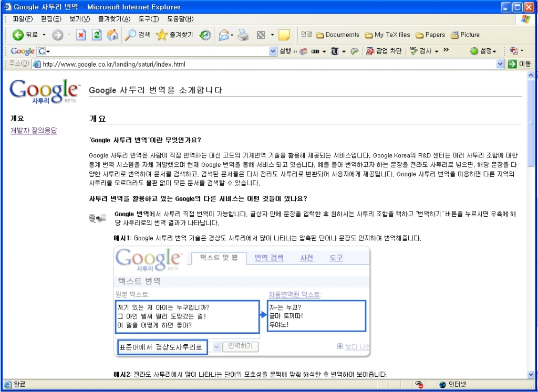Open Favorites (즐겨찾기) star button

point(174,35)
